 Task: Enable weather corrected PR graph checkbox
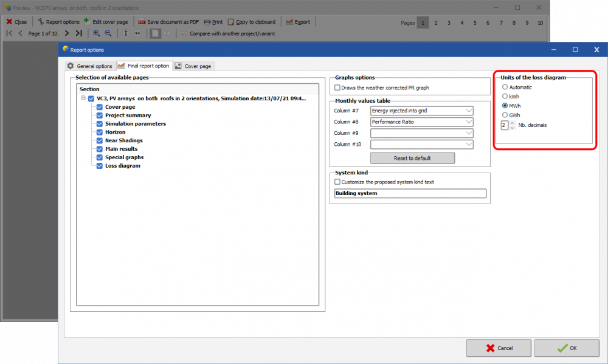(338, 88)
